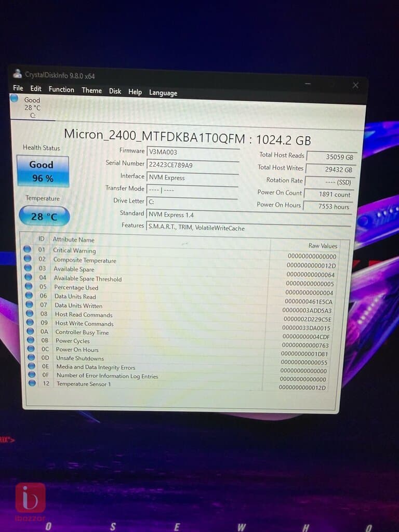Click the status dot for Unsafe Shutdowns
Viewport: 399px width, 532px height.
point(31,357)
